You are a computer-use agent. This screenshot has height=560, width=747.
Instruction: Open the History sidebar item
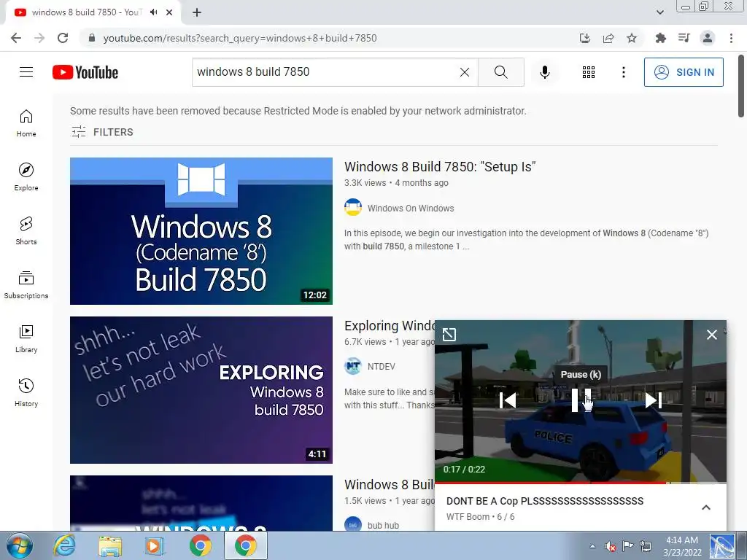coord(26,392)
